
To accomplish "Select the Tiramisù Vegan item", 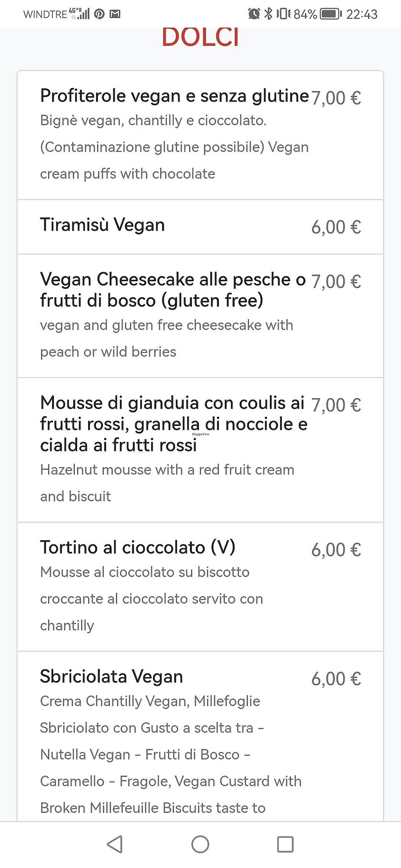I will [x=102, y=225].
